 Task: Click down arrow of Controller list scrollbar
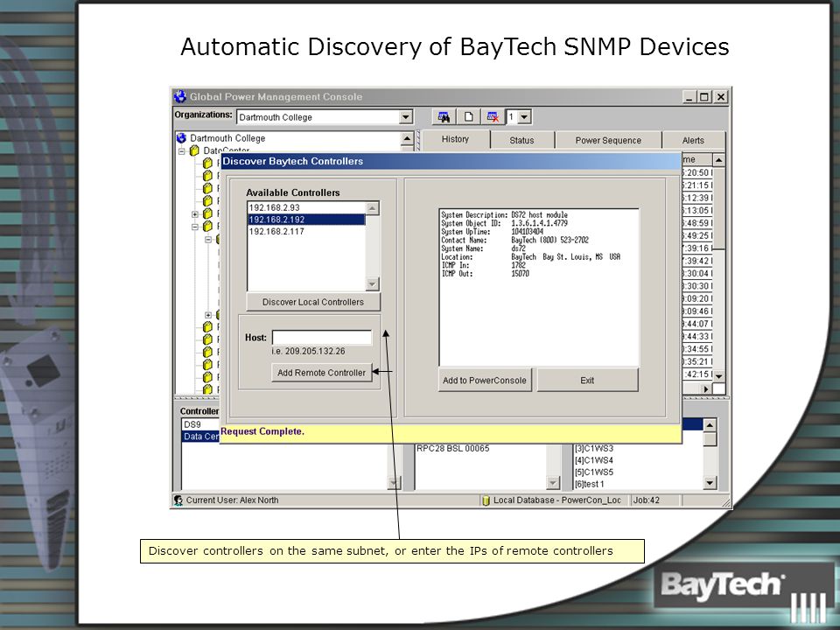click(395, 483)
